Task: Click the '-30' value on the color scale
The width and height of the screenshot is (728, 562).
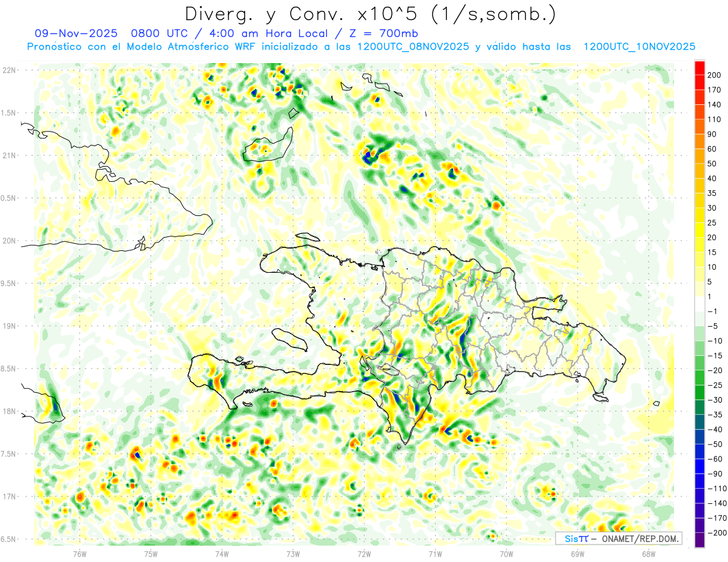Action: tap(715, 400)
